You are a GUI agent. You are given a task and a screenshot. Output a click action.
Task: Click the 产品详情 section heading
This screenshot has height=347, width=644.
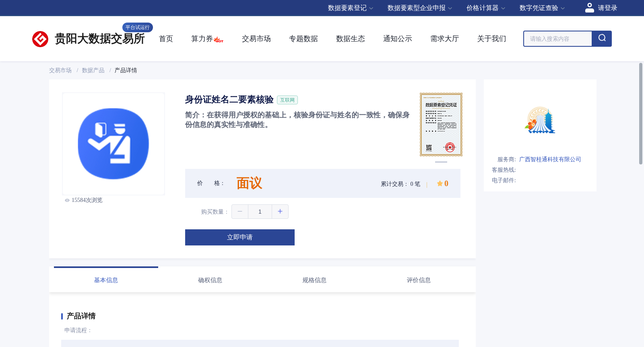81,316
